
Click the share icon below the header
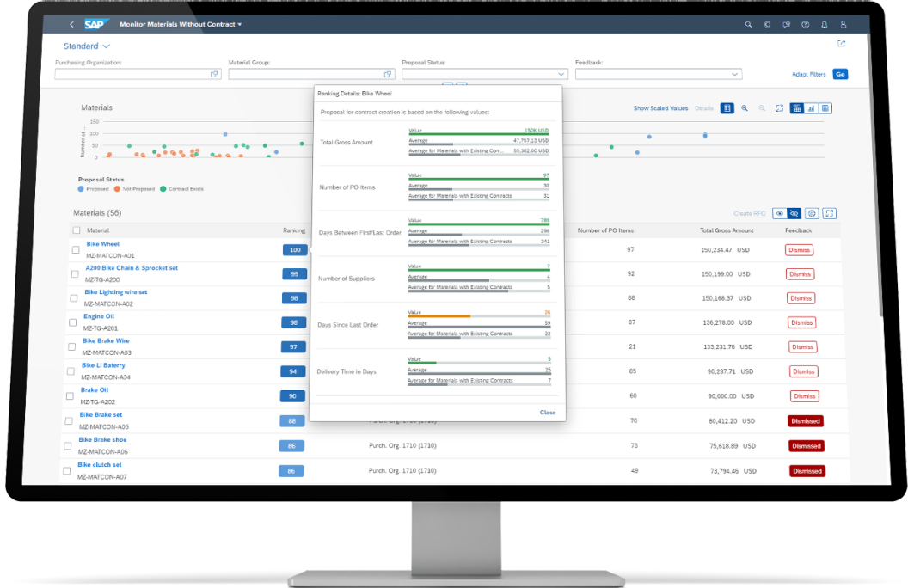pyautogui.click(x=841, y=44)
